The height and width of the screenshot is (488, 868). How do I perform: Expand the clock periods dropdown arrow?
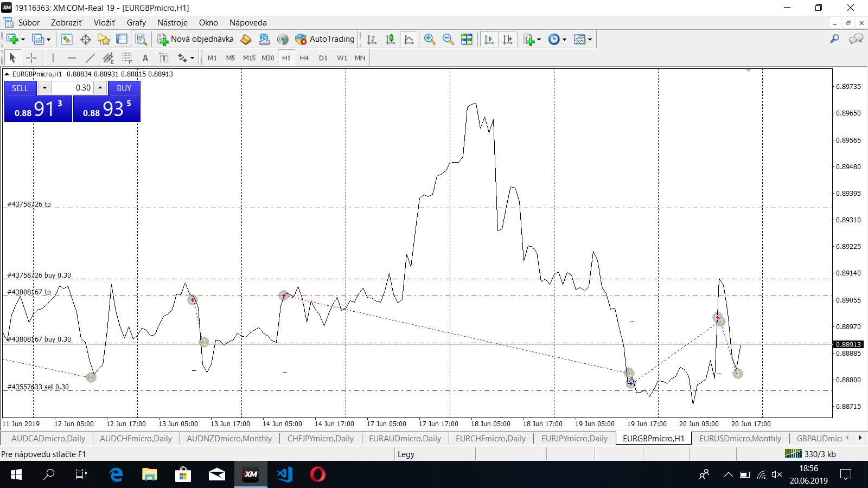[564, 39]
